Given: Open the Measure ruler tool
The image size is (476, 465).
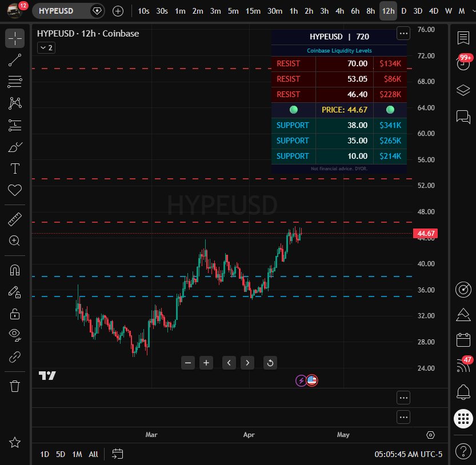Looking at the screenshot, I should pyautogui.click(x=14, y=219).
